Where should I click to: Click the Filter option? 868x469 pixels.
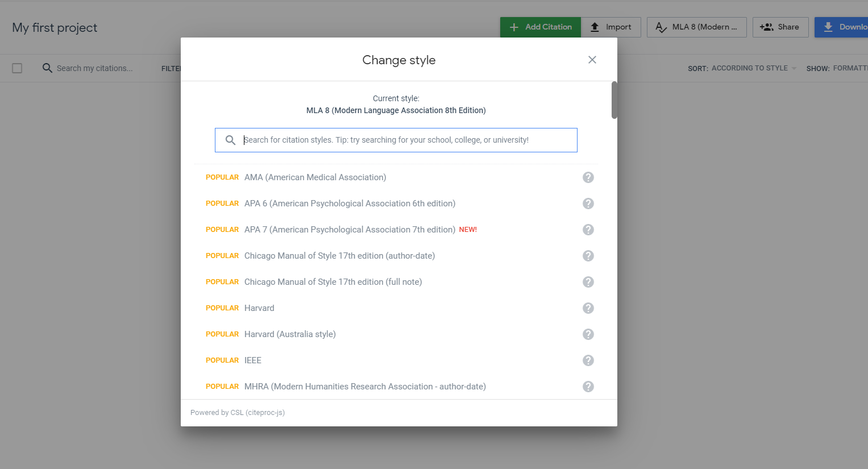click(171, 68)
